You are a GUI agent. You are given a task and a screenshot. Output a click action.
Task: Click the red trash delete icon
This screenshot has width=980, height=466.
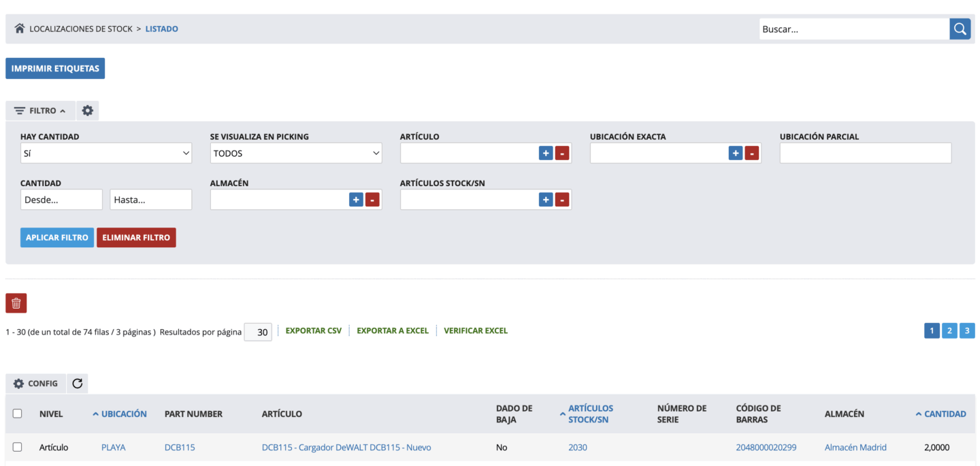16,303
